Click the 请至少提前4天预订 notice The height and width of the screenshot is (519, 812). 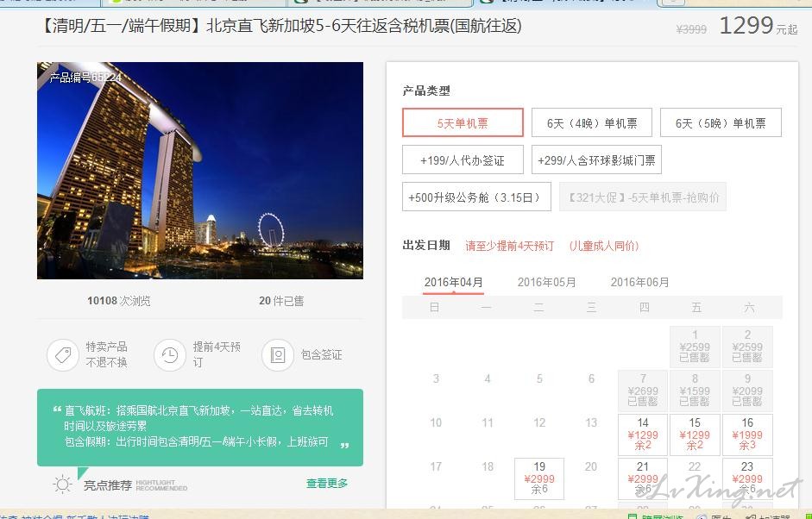click(x=510, y=246)
